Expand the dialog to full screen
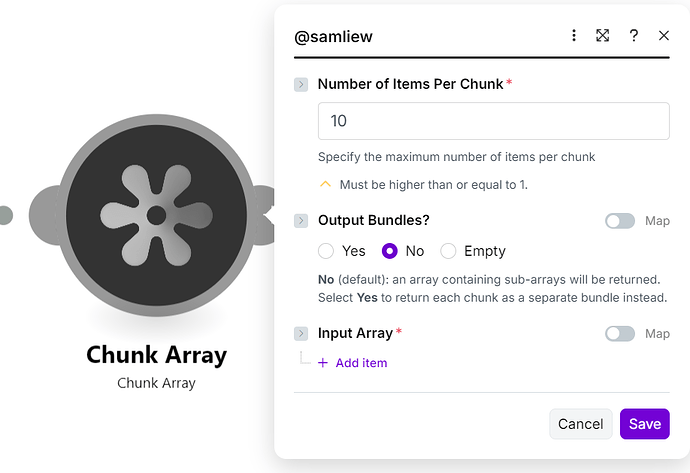This screenshot has width=690, height=473. 603,35
